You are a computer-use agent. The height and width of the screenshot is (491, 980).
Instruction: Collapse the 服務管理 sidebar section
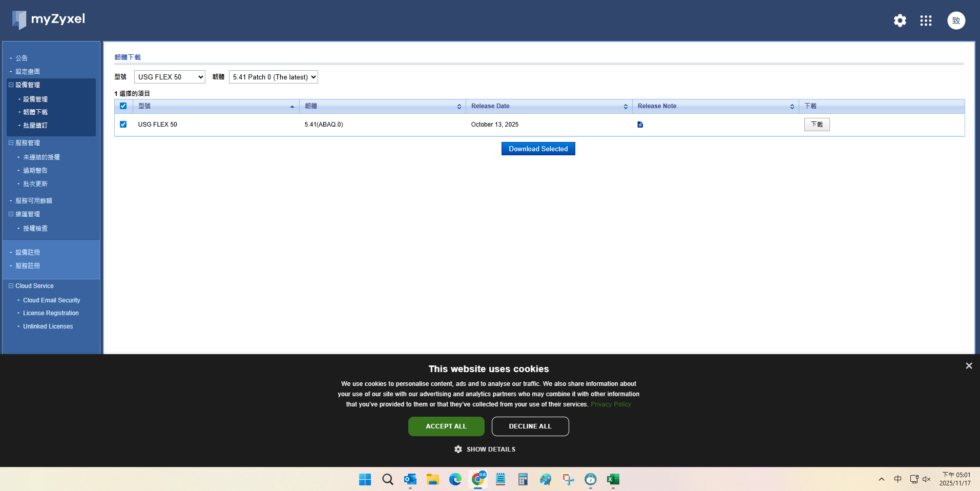[11, 143]
